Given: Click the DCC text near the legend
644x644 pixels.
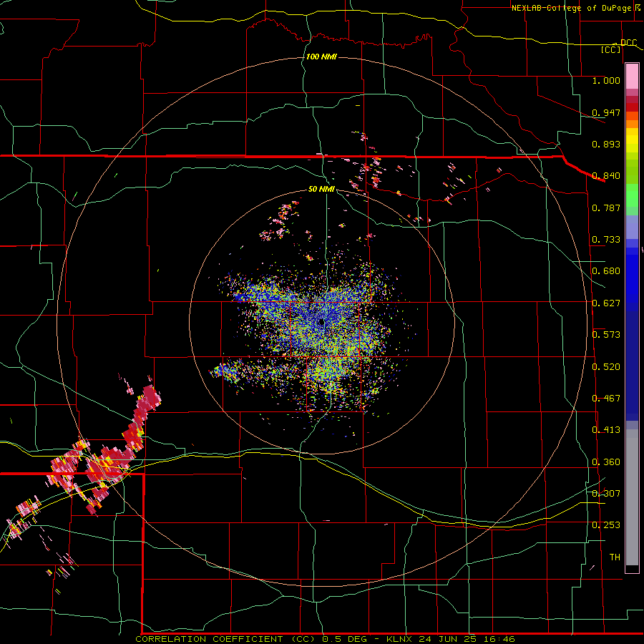Looking at the screenshot, I should (628, 43).
